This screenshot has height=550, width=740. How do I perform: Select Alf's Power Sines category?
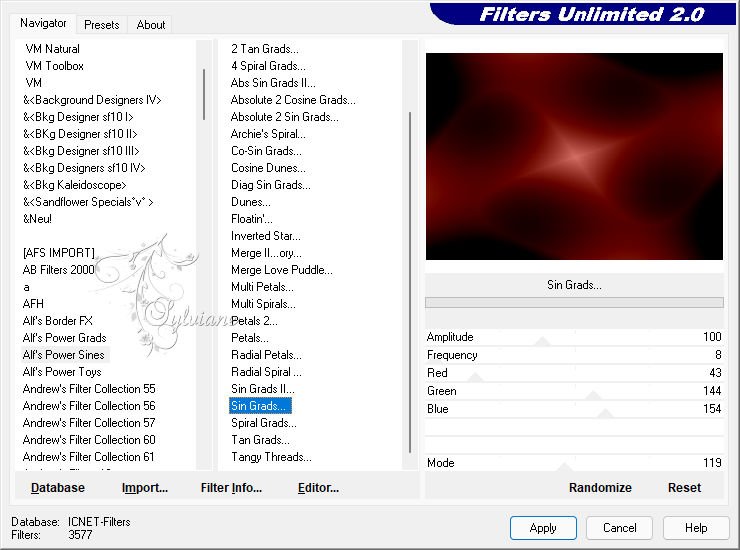(x=64, y=355)
